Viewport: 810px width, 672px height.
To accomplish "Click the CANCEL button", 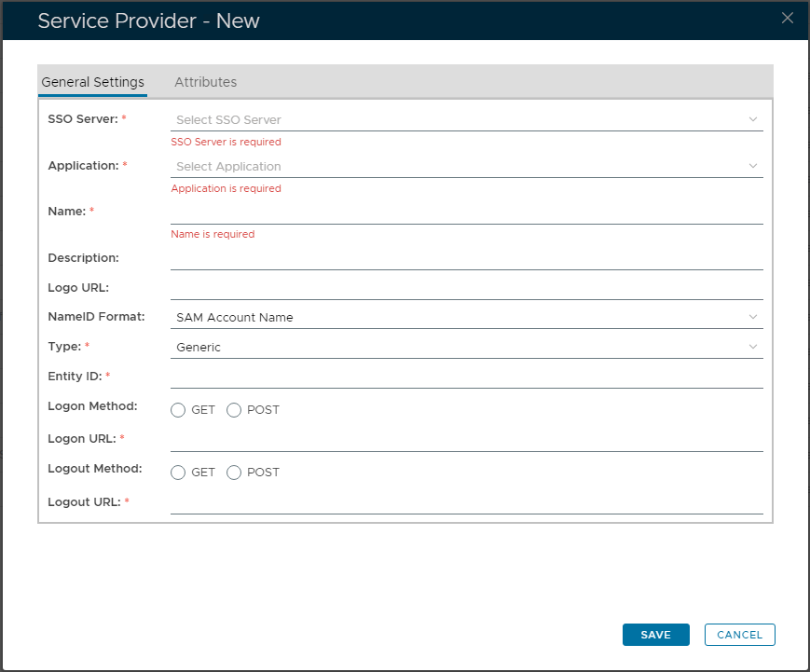I will (x=739, y=635).
